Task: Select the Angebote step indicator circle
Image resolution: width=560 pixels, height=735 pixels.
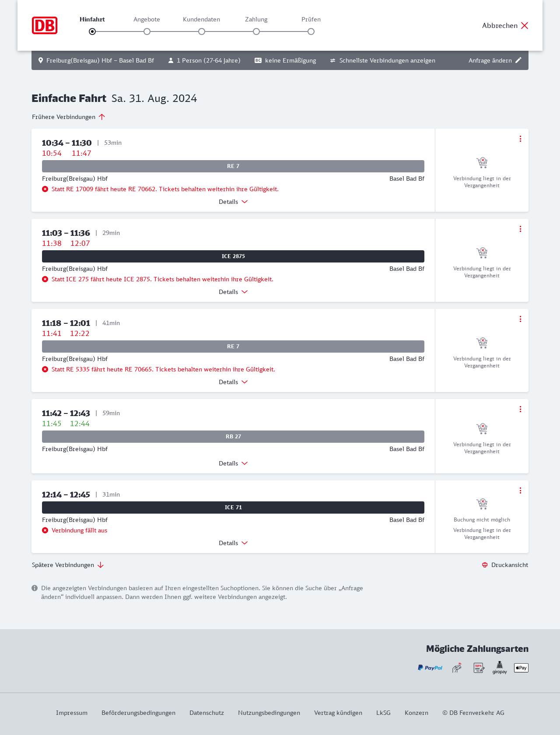Action: pyautogui.click(x=147, y=31)
